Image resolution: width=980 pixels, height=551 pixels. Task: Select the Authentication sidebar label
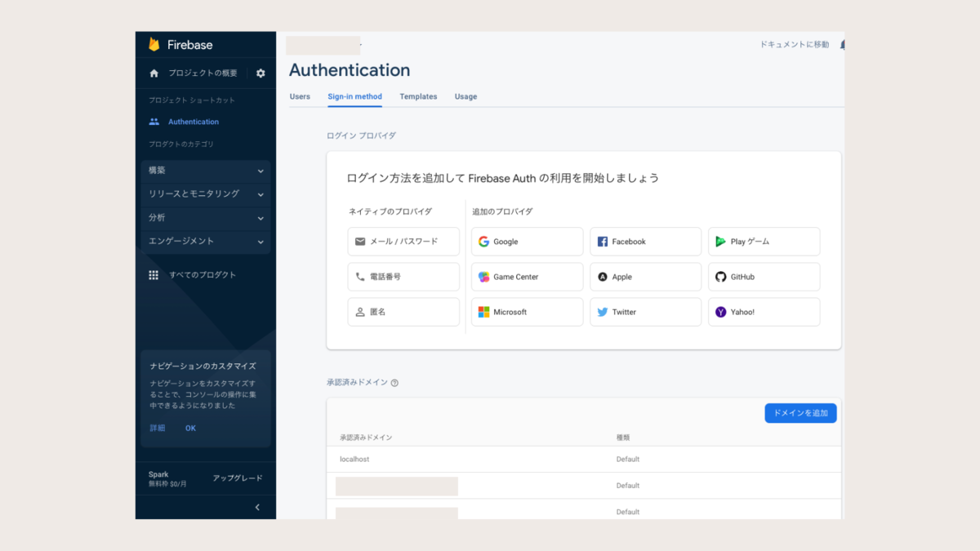(194, 122)
